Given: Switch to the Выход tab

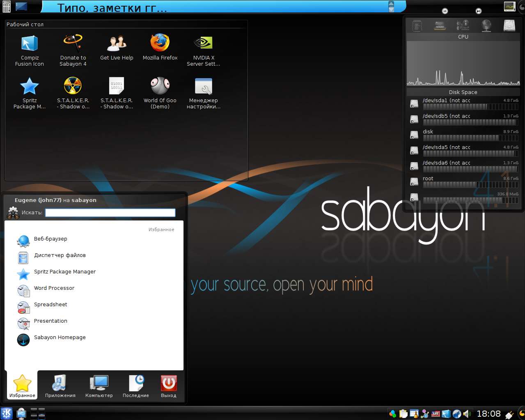Looking at the screenshot, I should click(x=169, y=386).
